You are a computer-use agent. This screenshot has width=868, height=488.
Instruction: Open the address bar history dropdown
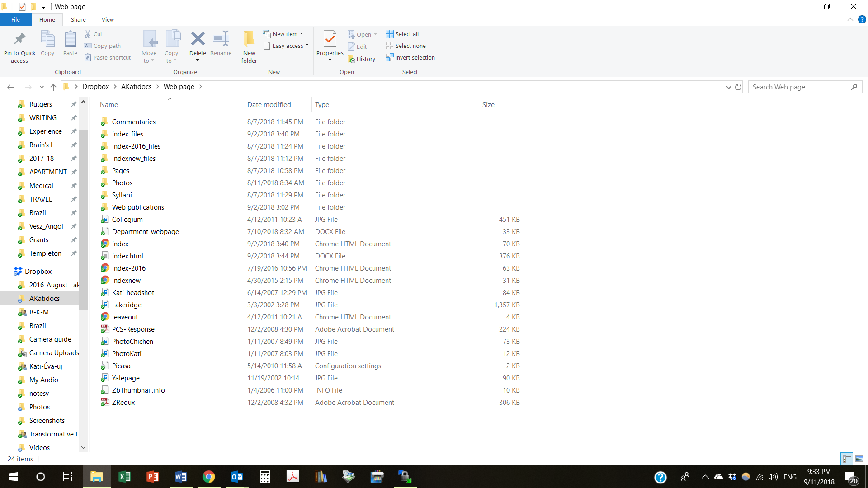pos(728,87)
